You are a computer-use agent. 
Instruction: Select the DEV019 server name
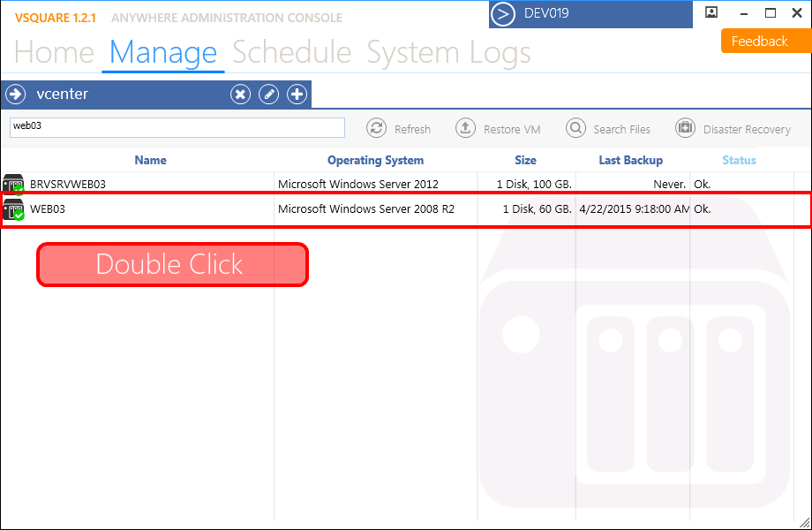546,13
